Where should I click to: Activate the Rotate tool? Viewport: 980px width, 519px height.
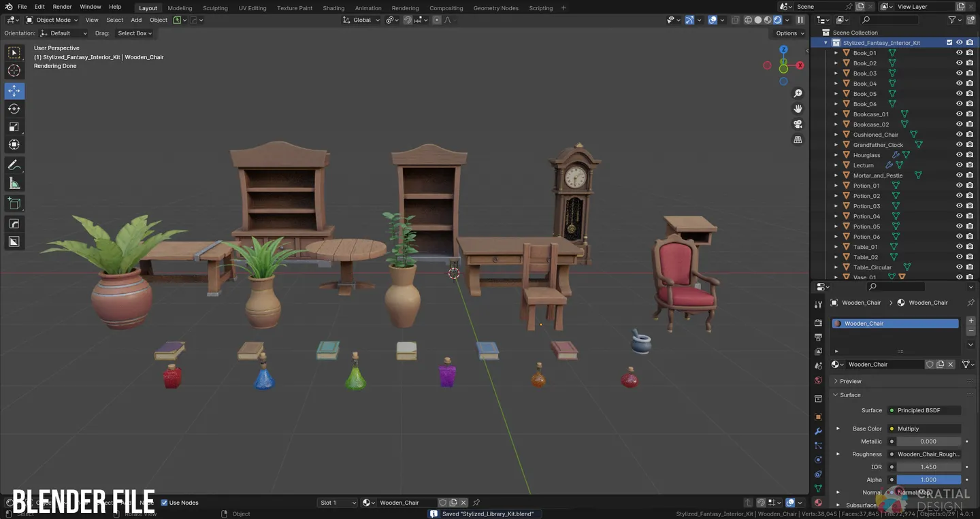click(14, 109)
